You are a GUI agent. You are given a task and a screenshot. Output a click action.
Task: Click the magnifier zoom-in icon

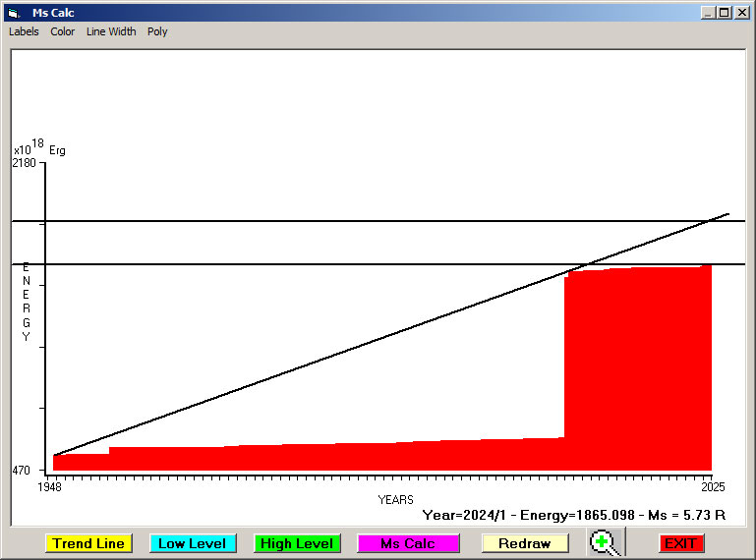[605, 543]
